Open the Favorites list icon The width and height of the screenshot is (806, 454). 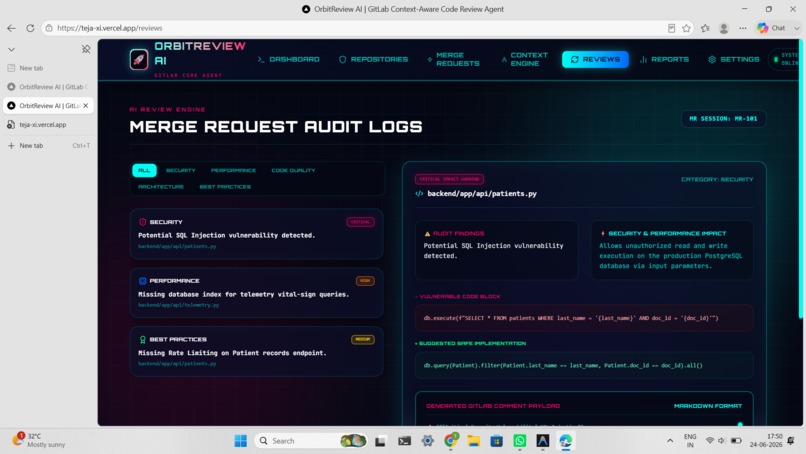[x=705, y=28]
